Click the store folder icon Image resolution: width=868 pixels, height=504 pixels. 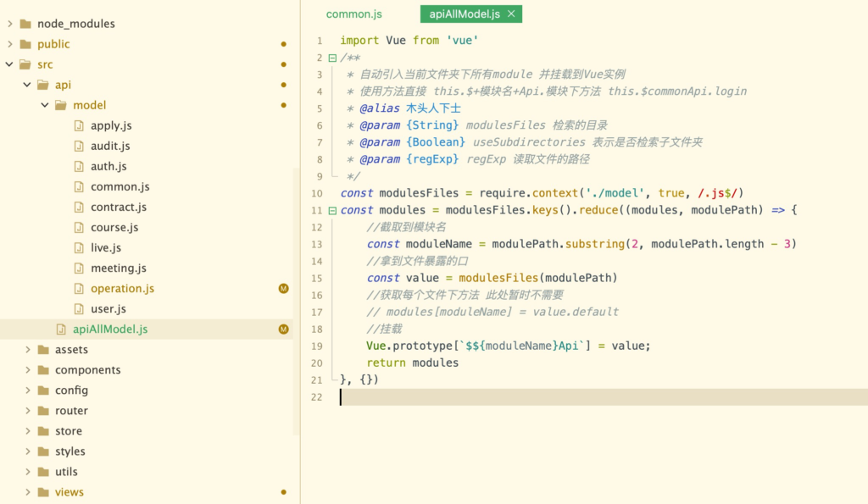tap(43, 431)
